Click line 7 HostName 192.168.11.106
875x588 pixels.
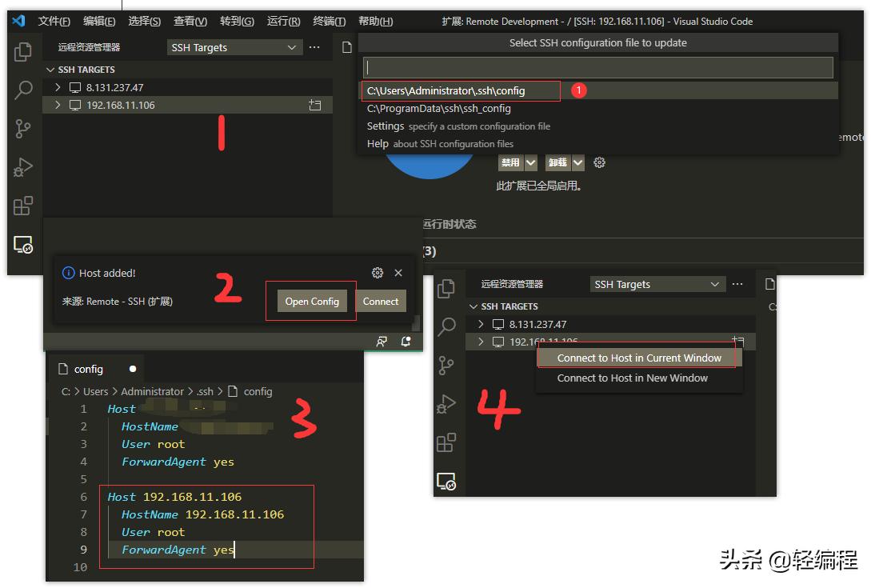point(202,514)
